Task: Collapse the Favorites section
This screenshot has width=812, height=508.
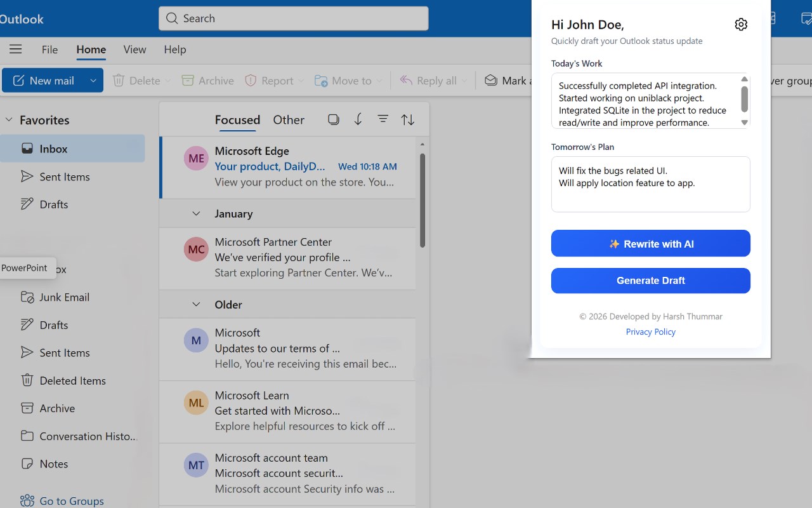Action: coord(9,120)
